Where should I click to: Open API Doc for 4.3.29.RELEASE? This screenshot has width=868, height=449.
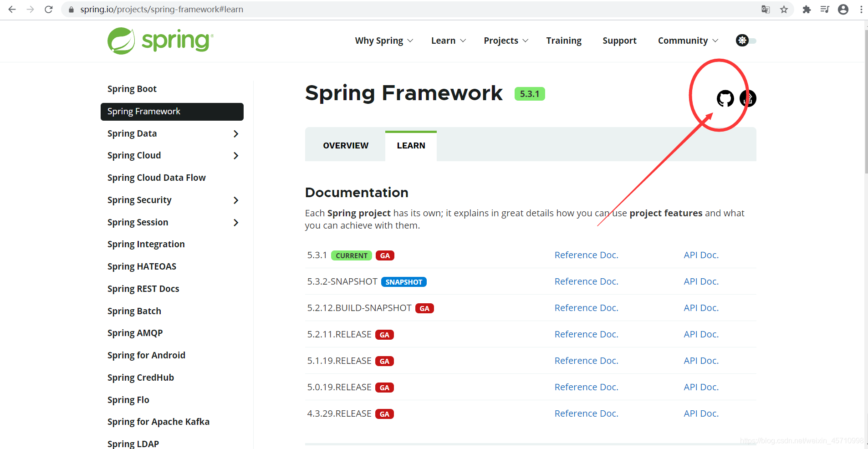(701, 413)
